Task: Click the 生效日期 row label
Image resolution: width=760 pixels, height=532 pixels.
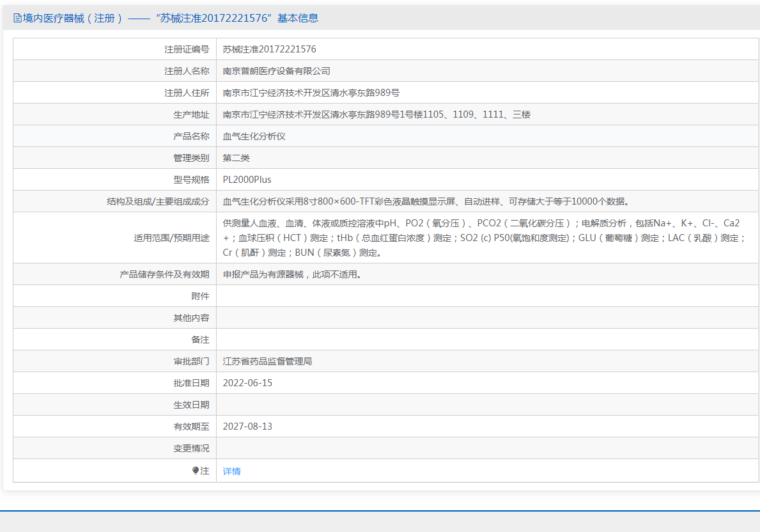Action: (191, 405)
